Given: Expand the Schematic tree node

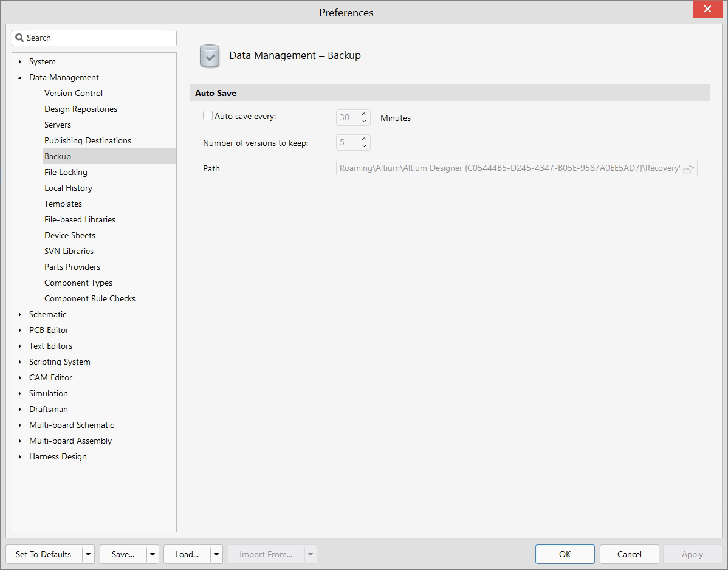Looking at the screenshot, I should [19, 314].
